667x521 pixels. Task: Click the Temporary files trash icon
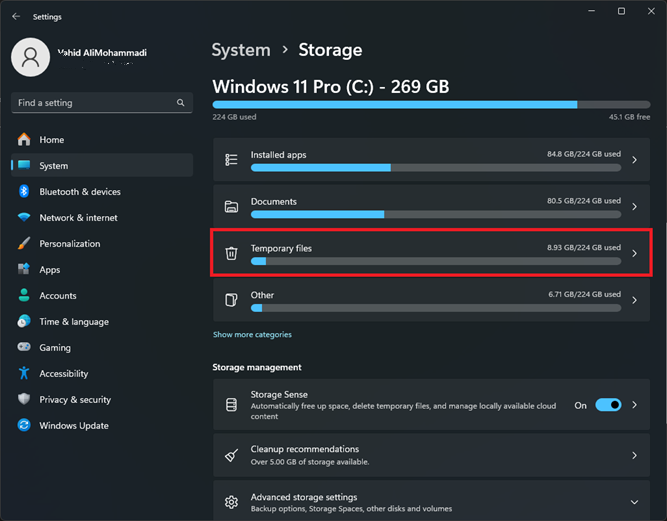pyautogui.click(x=231, y=253)
